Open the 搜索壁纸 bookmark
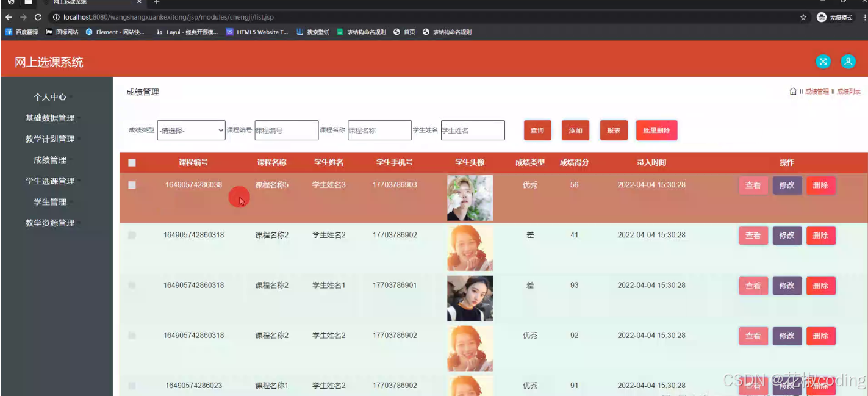This screenshot has width=868, height=396. [x=313, y=32]
